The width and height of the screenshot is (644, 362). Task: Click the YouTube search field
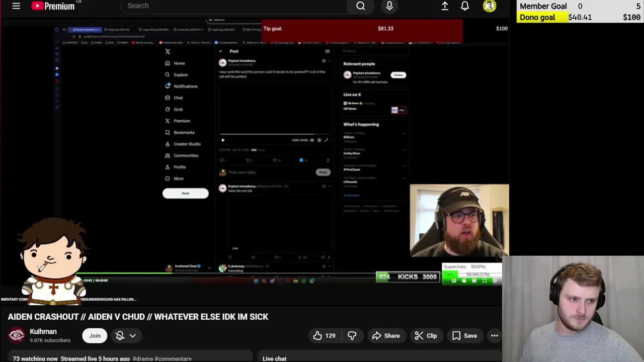(x=234, y=6)
